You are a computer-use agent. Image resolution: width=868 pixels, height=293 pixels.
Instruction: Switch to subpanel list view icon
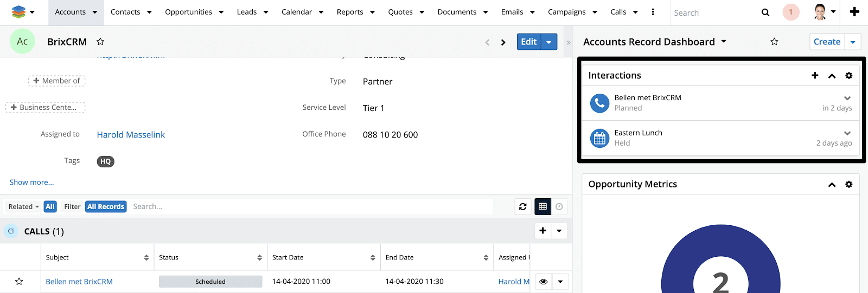click(x=542, y=206)
